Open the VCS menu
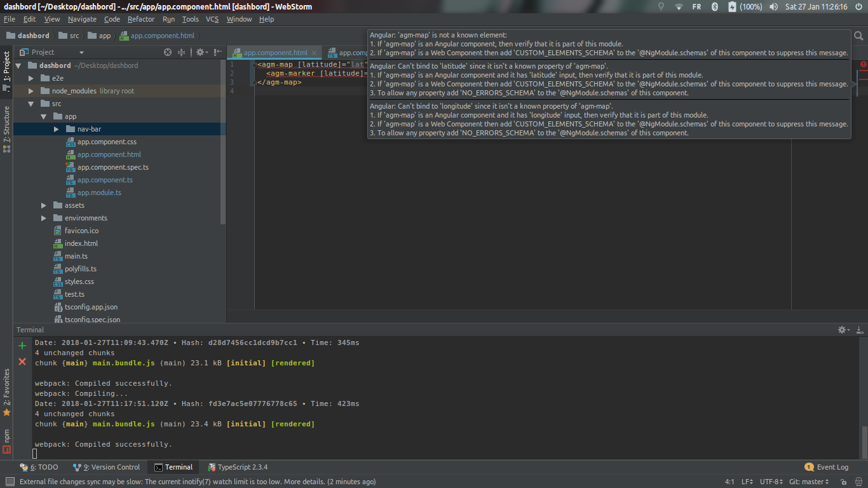The image size is (868, 488). [x=212, y=19]
